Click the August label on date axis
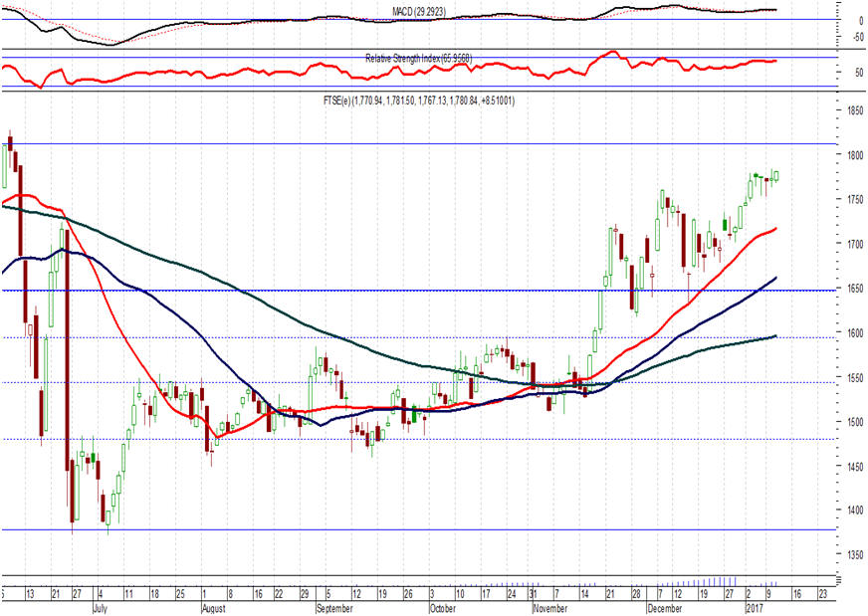 215,606
